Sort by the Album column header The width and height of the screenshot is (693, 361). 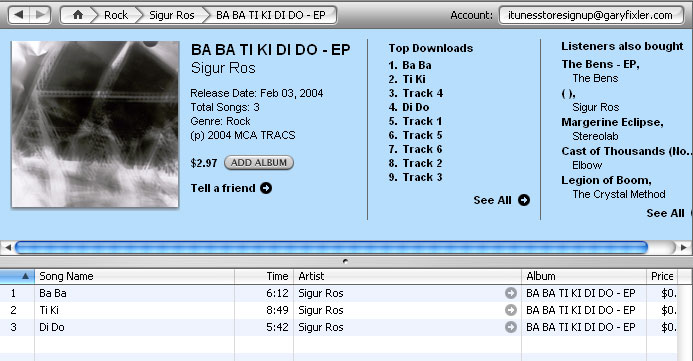[x=583, y=276]
